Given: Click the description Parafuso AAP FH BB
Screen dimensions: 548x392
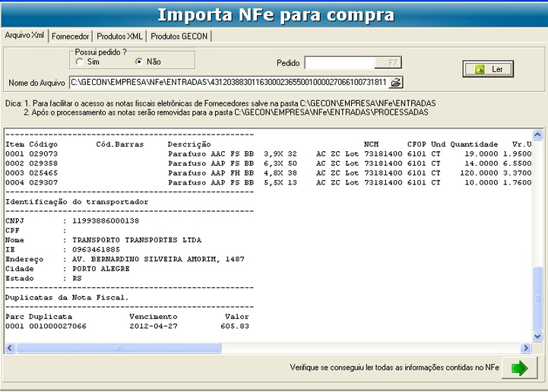Looking at the screenshot, I should coord(211,173).
